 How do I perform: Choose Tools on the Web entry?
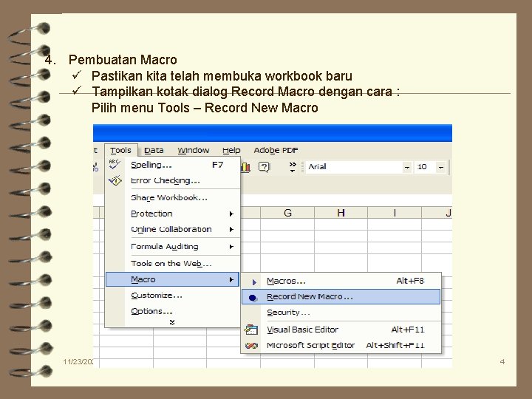tap(172, 264)
